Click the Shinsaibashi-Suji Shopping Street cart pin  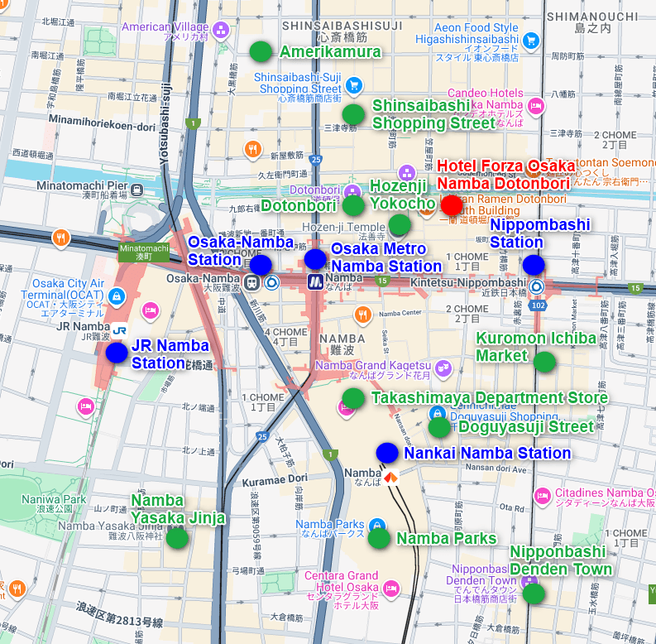354,85
